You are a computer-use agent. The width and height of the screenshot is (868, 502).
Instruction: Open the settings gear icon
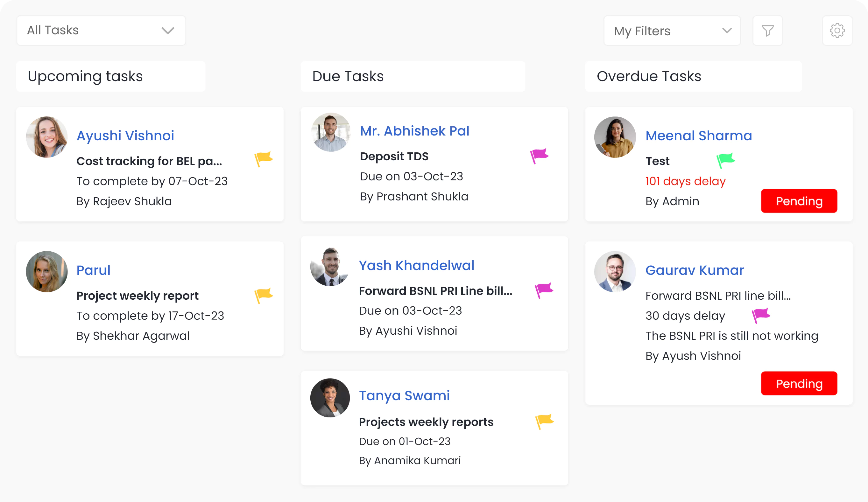[x=837, y=31]
